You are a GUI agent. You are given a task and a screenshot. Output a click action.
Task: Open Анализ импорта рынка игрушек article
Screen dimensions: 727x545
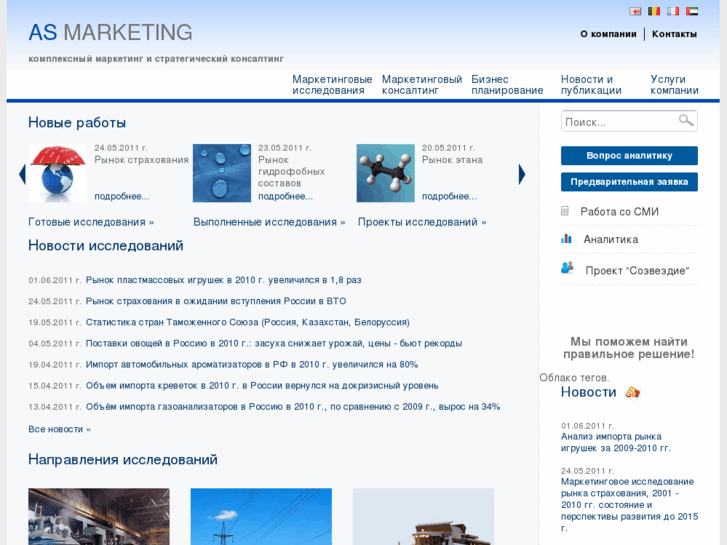[616, 442]
